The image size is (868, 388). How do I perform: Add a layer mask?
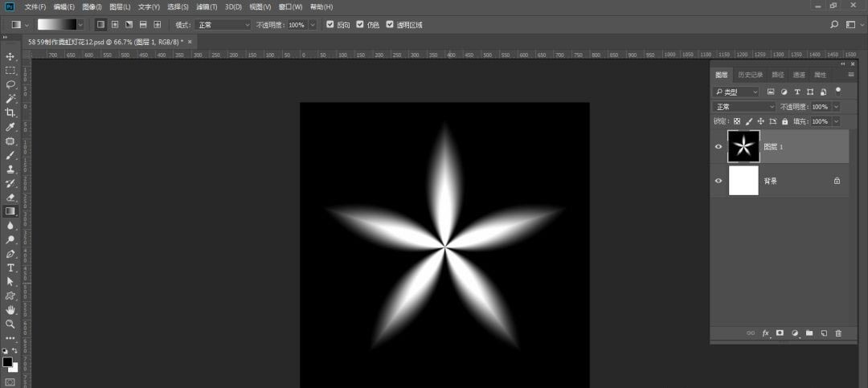point(780,333)
